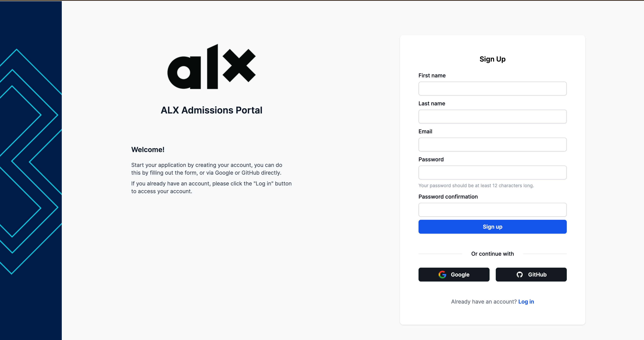Image resolution: width=644 pixels, height=340 pixels.
Task: Click the Or continue with divider text
Action: click(492, 254)
